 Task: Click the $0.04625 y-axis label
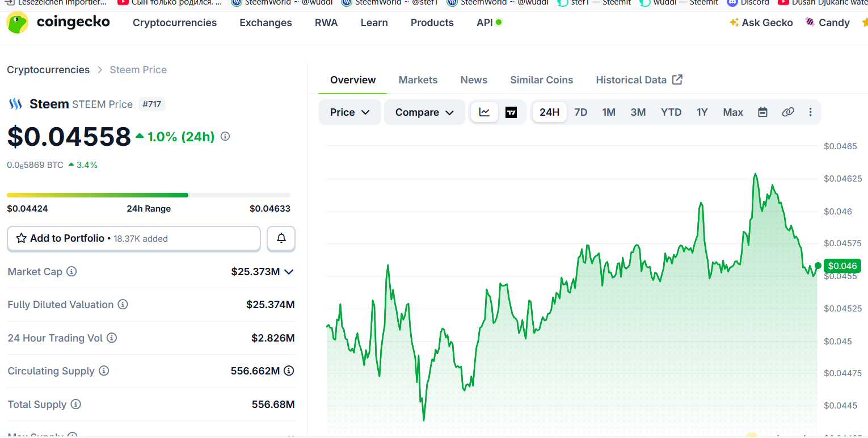[843, 179]
